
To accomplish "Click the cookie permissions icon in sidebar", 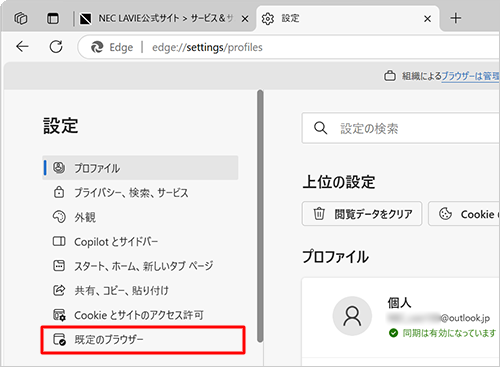I will (x=59, y=315).
